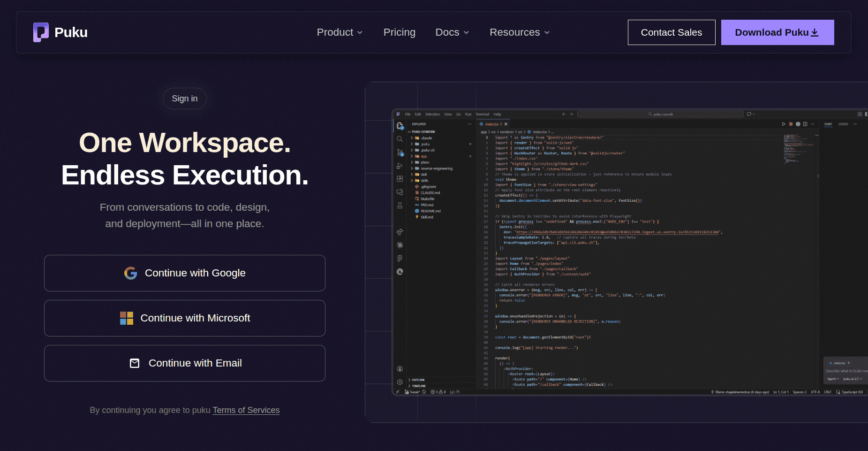Image resolution: width=868 pixels, height=451 pixels.
Task: Choose Continue with Microsoft
Action: coord(185,318)
